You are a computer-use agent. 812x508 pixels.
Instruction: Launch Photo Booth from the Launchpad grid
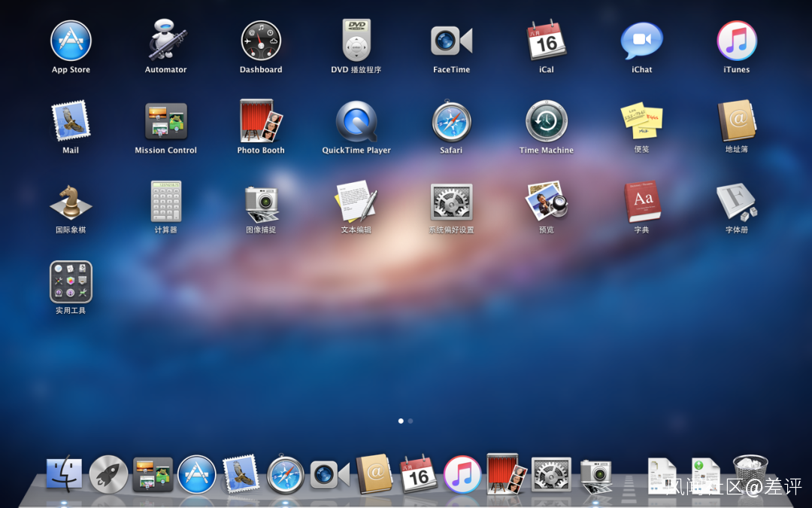click(261, 120)
